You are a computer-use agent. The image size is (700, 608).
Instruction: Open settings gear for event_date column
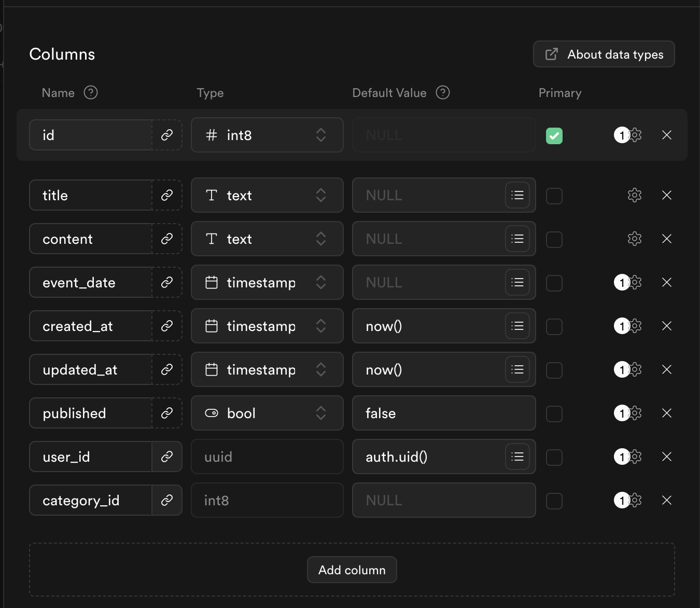click(635, 282)
